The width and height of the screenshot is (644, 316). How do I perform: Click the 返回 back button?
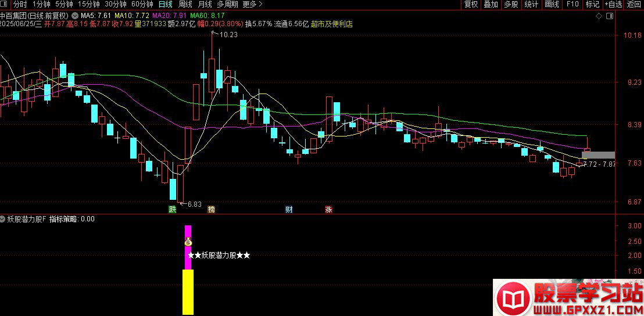(635, 5)
